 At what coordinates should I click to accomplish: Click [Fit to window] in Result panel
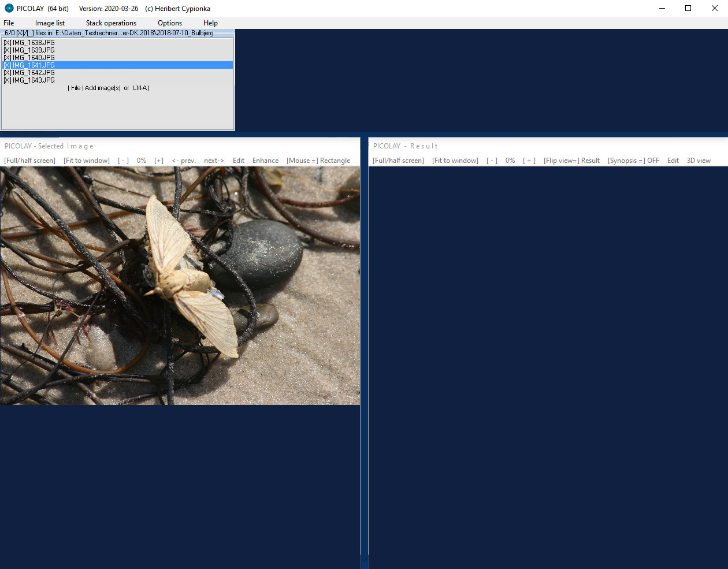(455, 161)
